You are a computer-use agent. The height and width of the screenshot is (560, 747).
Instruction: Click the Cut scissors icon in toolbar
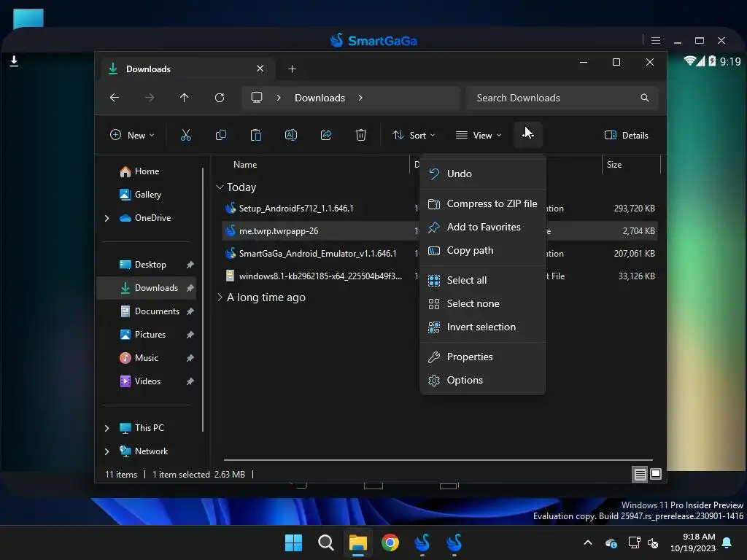186,135
